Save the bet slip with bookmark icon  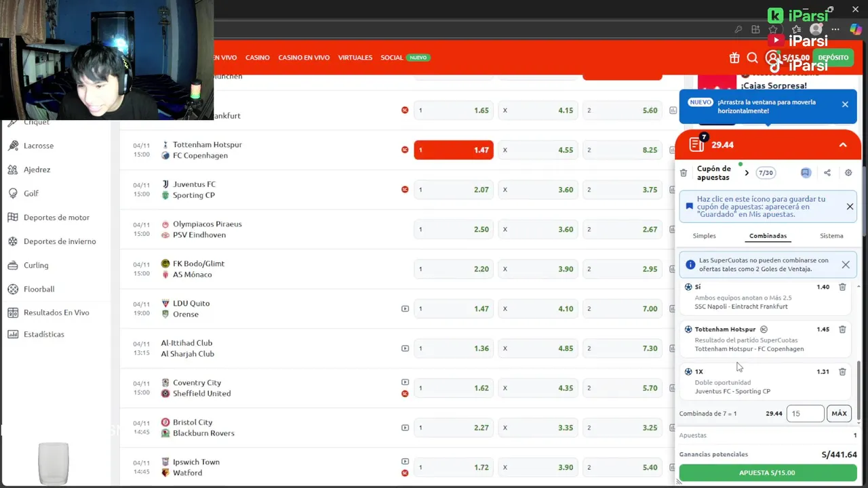(806, 173)
